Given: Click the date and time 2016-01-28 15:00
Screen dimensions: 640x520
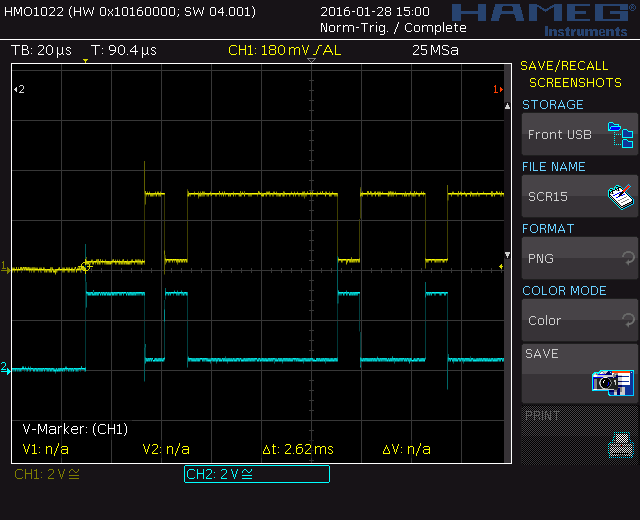Looking at the screenshot, I should [x=375, y=11].
